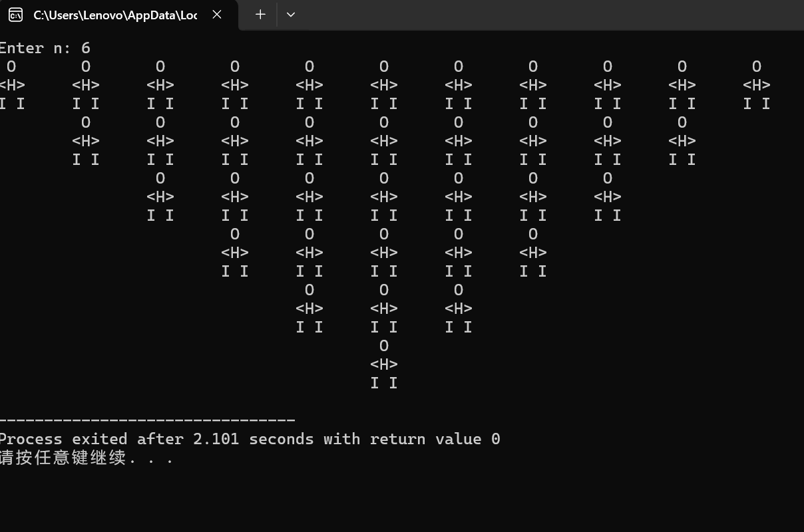Close the C:\Users\Lenovo tab
Screen dimensions: 804x532
(217, 15)
